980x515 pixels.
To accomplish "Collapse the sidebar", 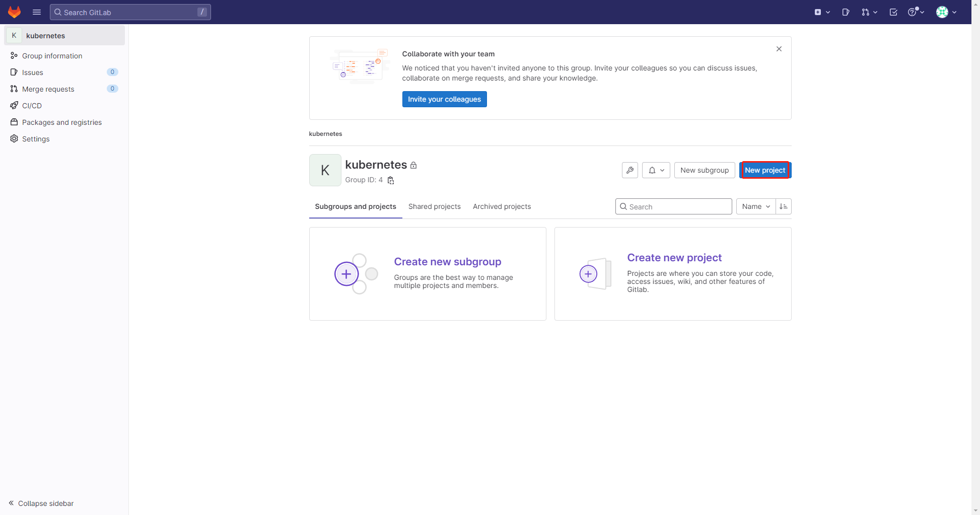I will click(x=41, y=503).
